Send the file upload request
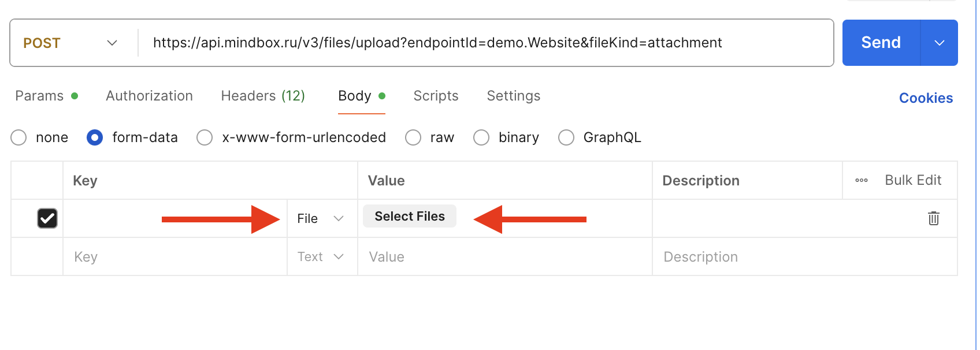 pyautogui.click(x=880, y=42)
